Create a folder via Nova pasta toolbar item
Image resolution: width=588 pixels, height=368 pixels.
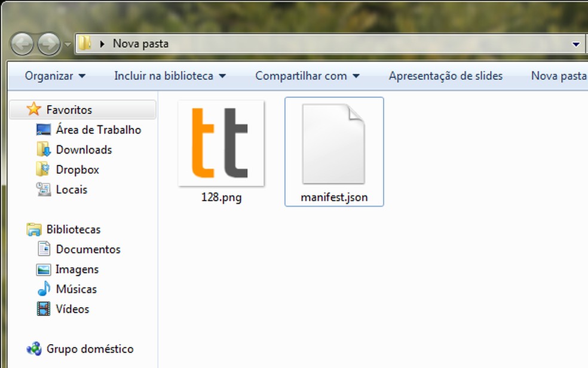tap(560, 75)
